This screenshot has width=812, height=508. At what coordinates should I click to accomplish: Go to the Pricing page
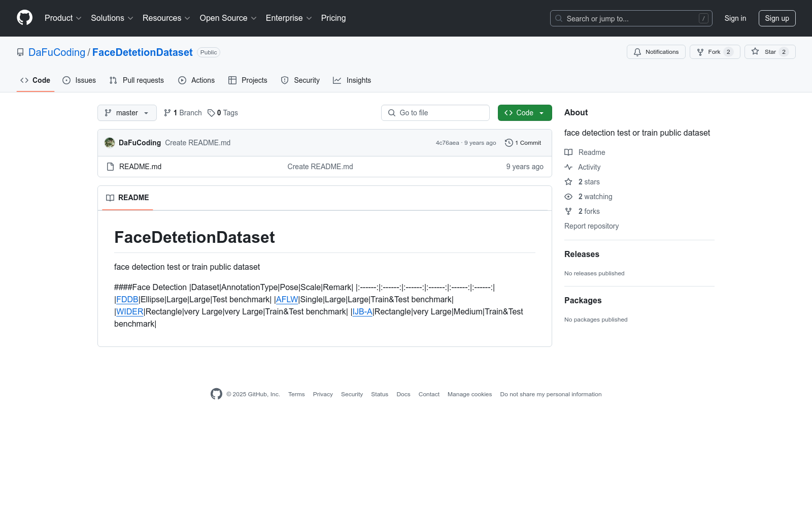pos(333,18)
